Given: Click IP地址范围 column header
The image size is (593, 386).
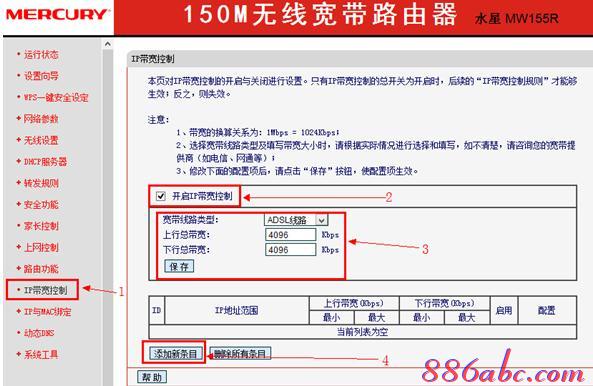Looking at the screenshot, I should [237, 310].
